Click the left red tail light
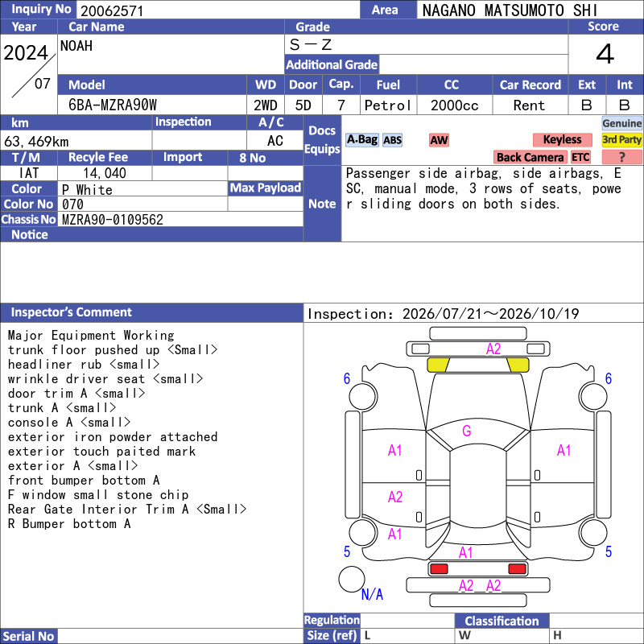 tap(439, 569)
